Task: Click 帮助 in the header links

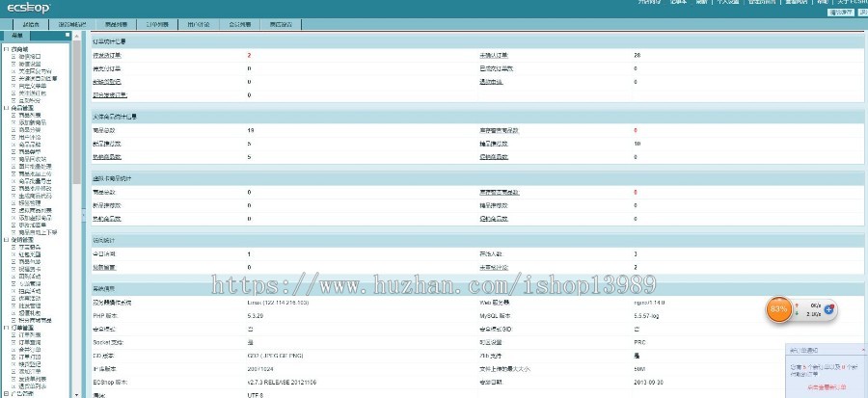Action: pyautogui.click(x=823, y=2)
